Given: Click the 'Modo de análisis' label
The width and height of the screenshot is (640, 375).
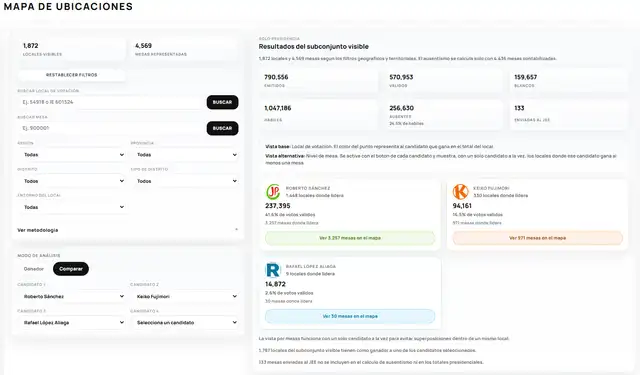Looking at the screenshot, I should click(x=39, y=255).
